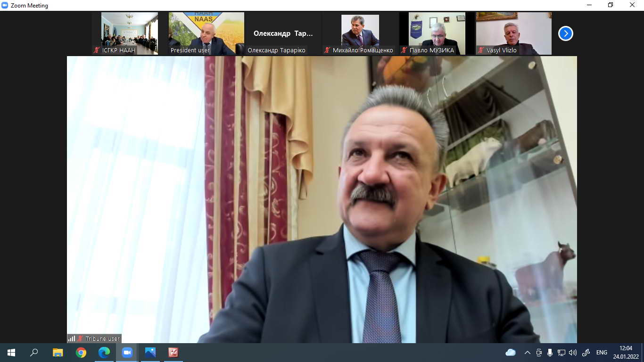This screenshot has width=644, height=362.
Task: Expand hidden system tray icons
Action: point(527,353)
